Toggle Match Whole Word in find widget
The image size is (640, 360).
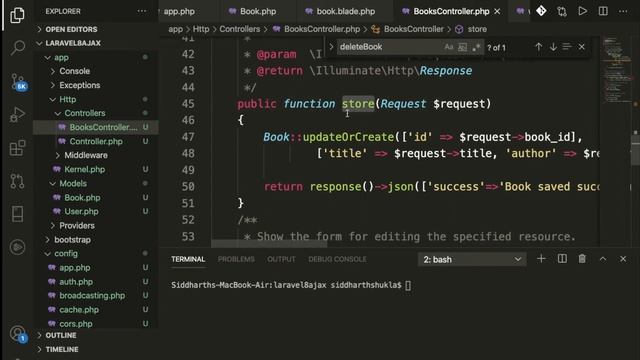point(462,47)
